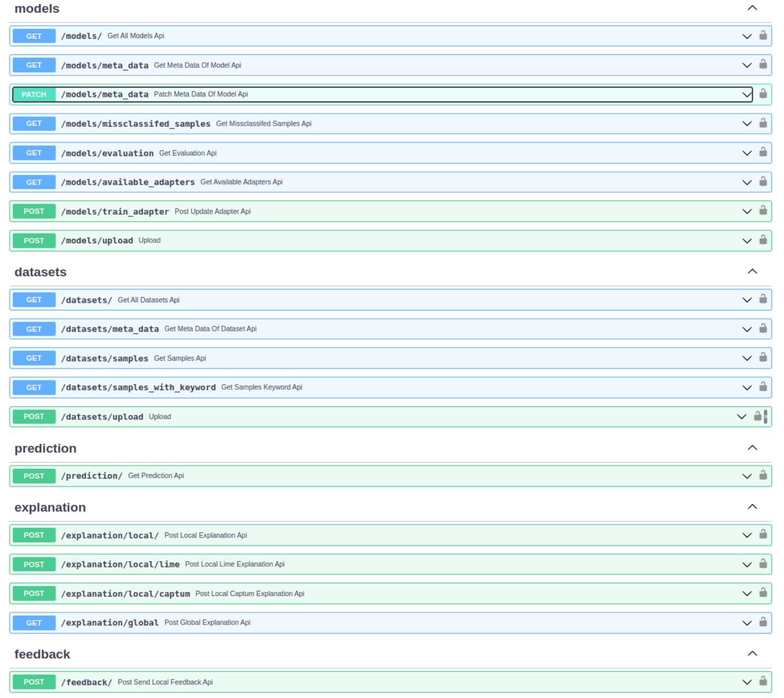Expand /datasets/samples endpoint chevron

pyautogui.click(x=747, y=358)
